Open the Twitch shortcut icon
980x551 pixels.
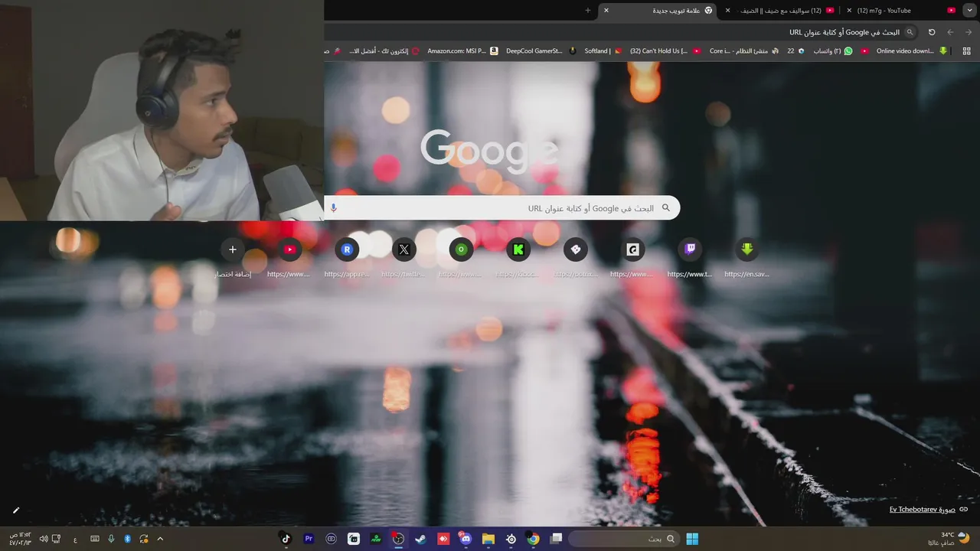tap(690, 249)
